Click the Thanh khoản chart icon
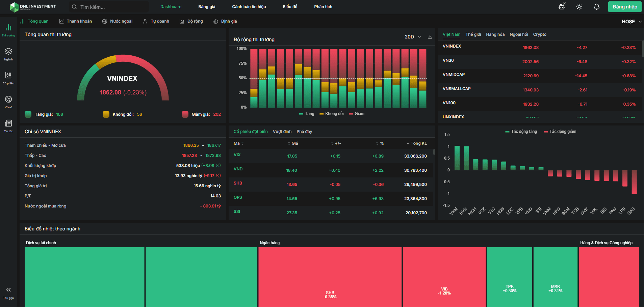This screenshot has width=644, height=307. click(61, 21)
